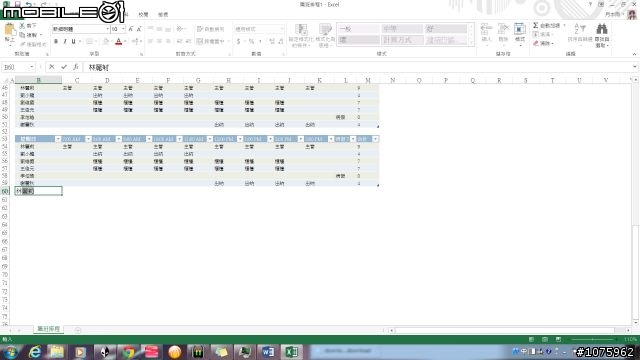Click the zoom slider in status bar
This screenshot has height=360, width=640.
tap(593, 340)
